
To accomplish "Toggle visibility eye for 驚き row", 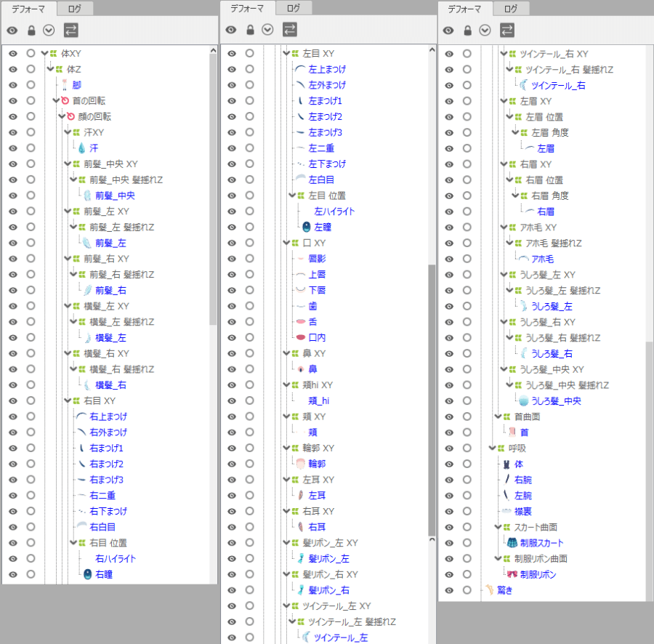I will tap(449, 590).
